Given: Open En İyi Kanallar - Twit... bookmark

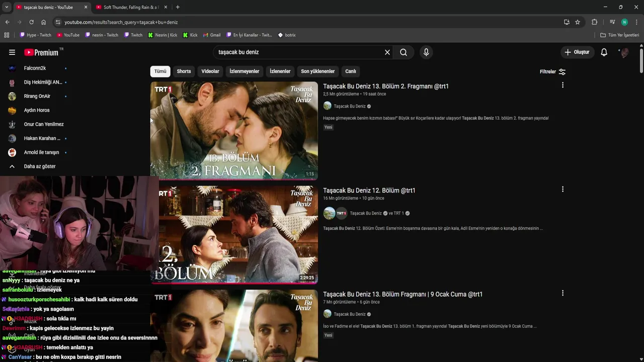Looking at the screenshot, I should [249, 35].
